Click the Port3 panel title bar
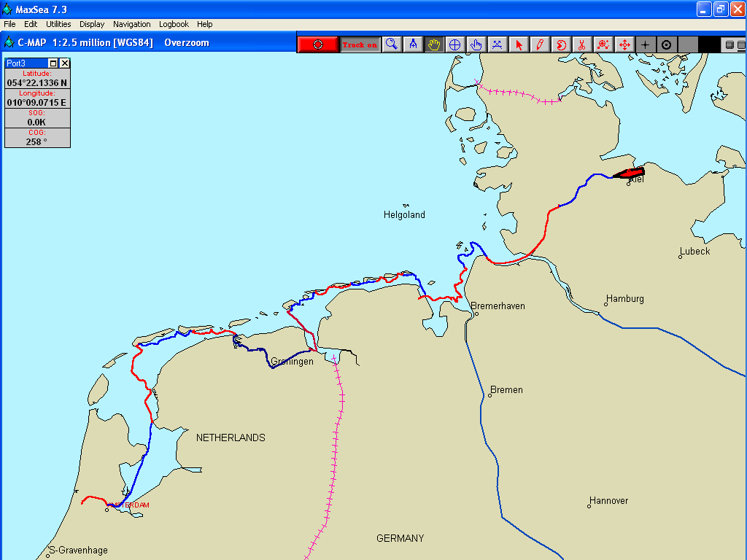 [26, 63]
